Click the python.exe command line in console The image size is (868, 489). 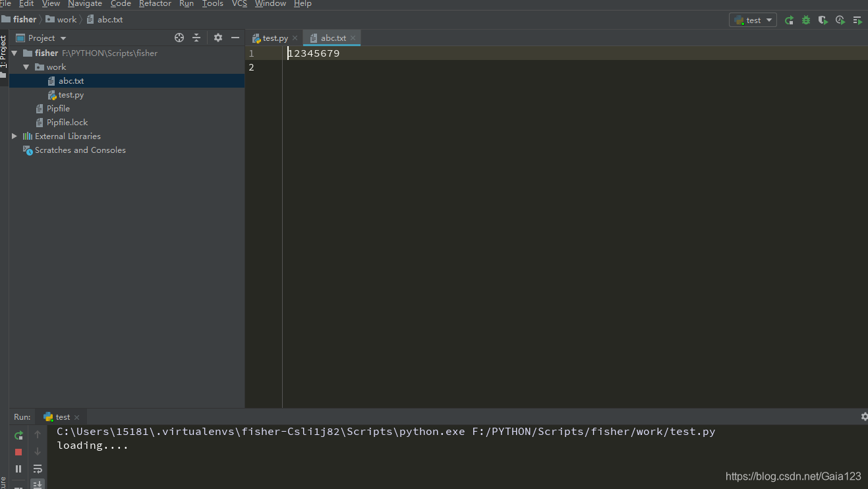(x=386, y=432)
